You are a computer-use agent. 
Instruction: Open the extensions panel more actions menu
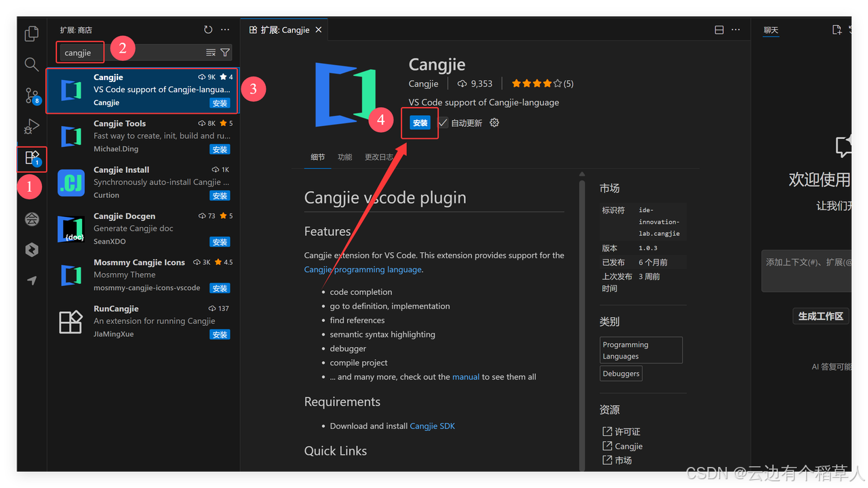coord(225,30)
